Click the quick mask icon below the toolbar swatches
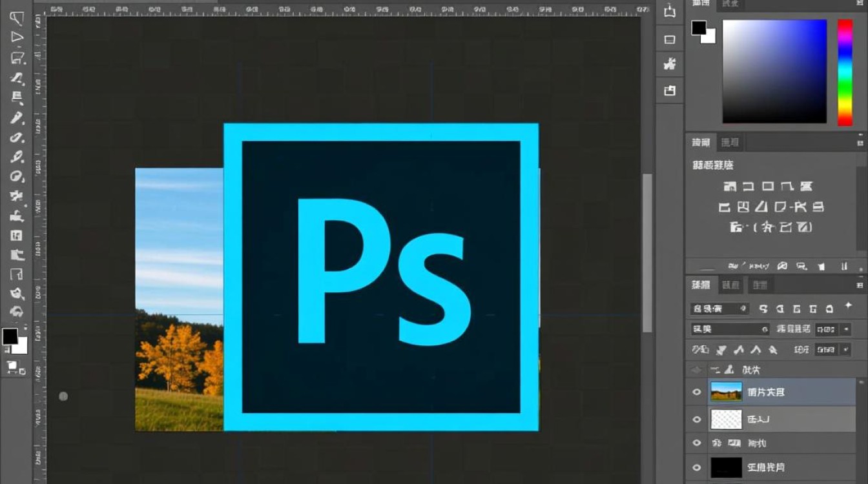 coord(16,368)
